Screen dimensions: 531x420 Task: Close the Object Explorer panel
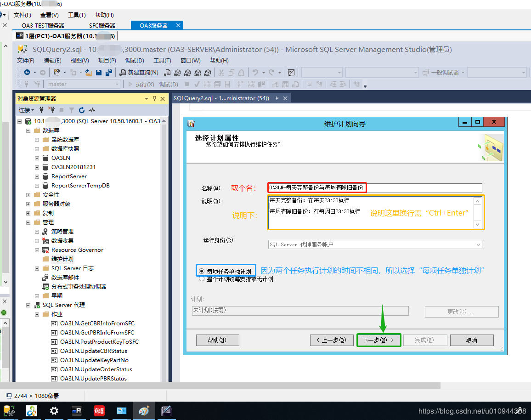pos(163,98)
